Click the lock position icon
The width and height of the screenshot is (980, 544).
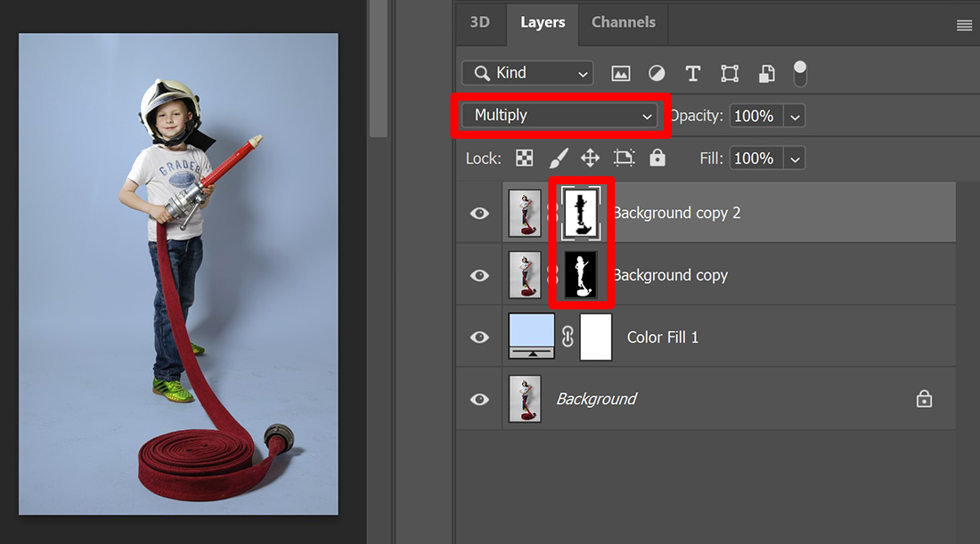coord(592,158)
